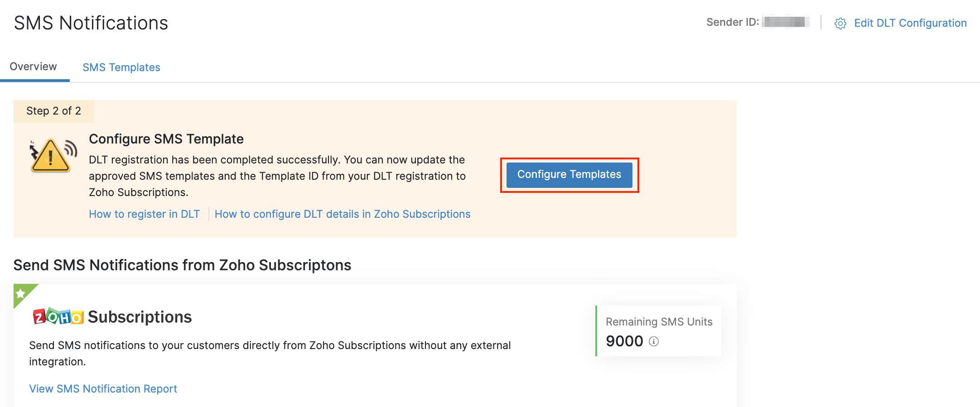Click the gear icon beside Edit DLT Configuration
The width and height of the screenshot is (980, 407).
(x=840, y=24)
